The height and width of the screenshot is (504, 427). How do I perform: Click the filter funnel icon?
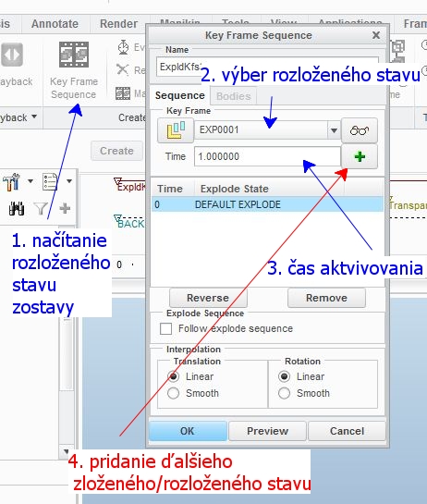(x=41, y=209)
